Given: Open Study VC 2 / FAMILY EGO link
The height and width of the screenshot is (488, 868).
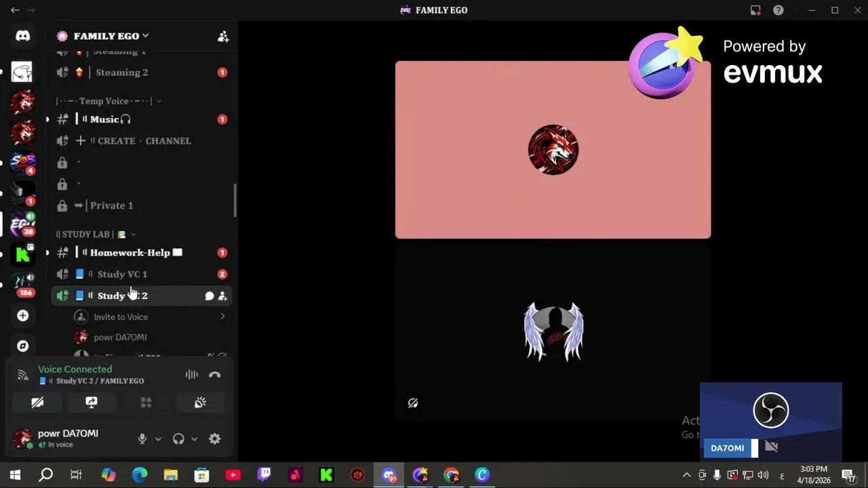Looking at the screenshot, I should click(92, 381).
